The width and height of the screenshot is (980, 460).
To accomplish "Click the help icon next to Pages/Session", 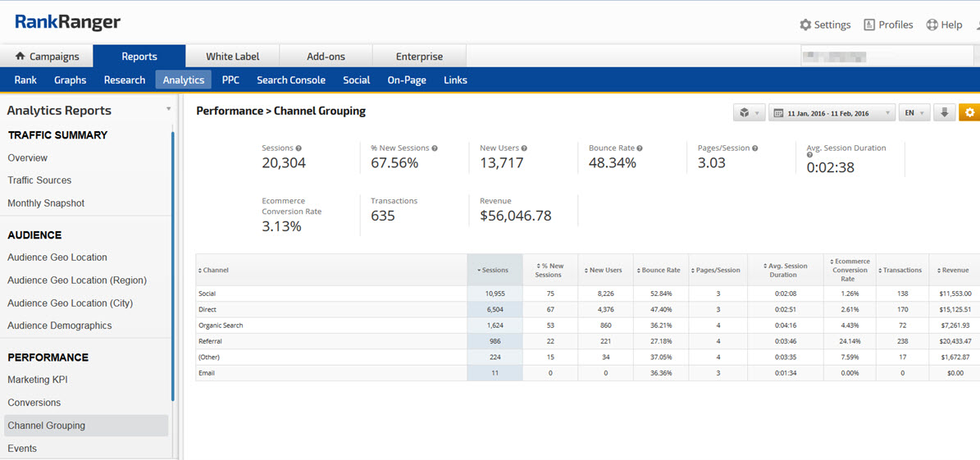I will pos(754,148).
